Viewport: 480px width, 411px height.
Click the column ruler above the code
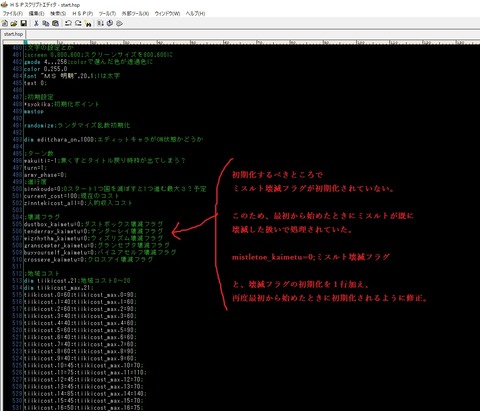[x=241, y=42]
